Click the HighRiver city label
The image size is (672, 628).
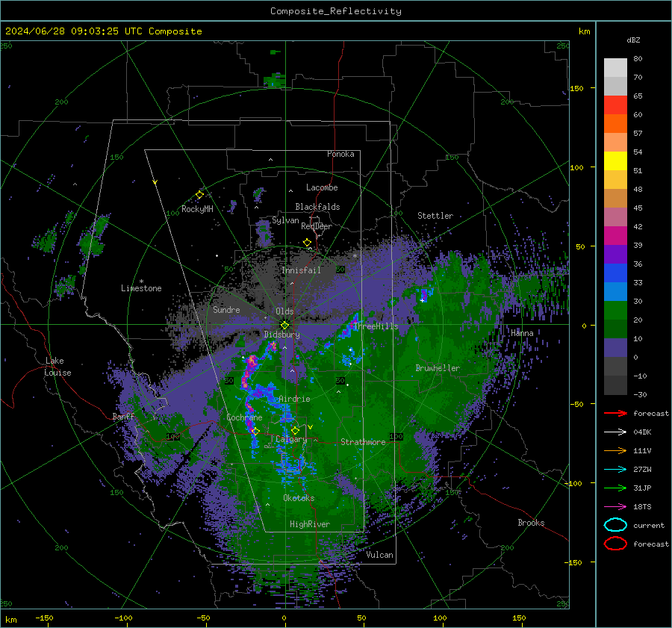pos(310,524)
